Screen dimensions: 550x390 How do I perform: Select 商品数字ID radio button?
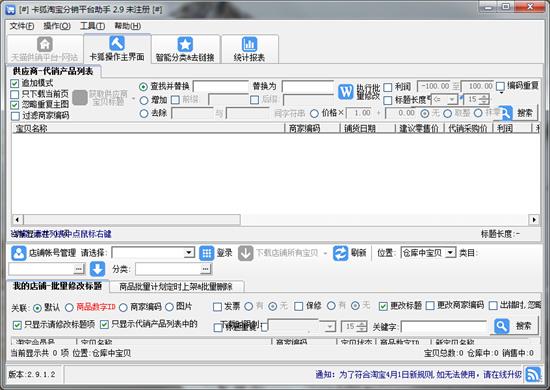(x=69, y=308)
